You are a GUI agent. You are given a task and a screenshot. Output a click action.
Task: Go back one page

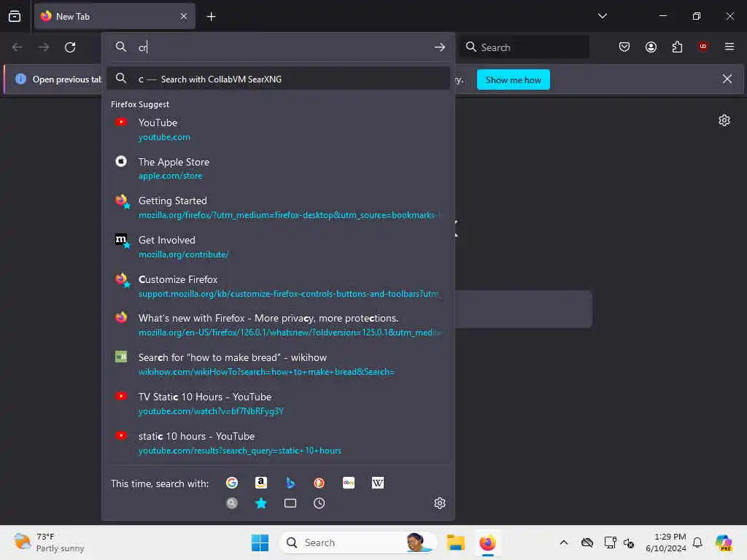point(18,47)
